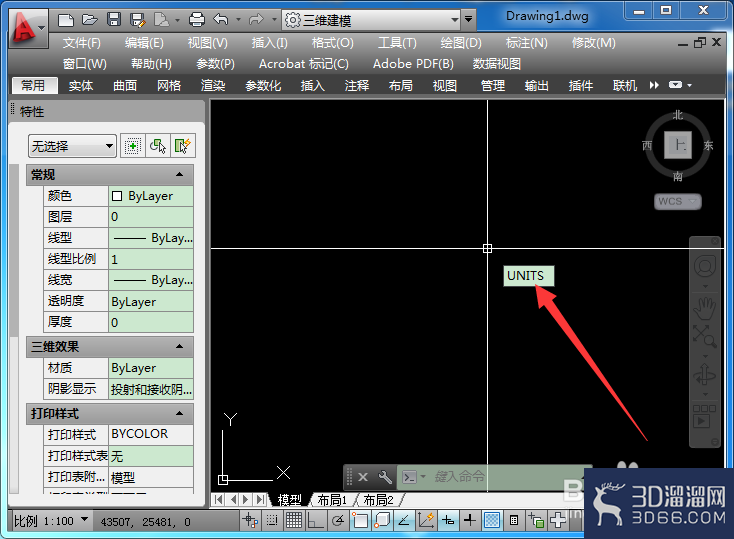Viewport: 734px width, 539px height.
Task: Click the 图层 value field 0
Action: pyautogui.click(x=151, y=217)
